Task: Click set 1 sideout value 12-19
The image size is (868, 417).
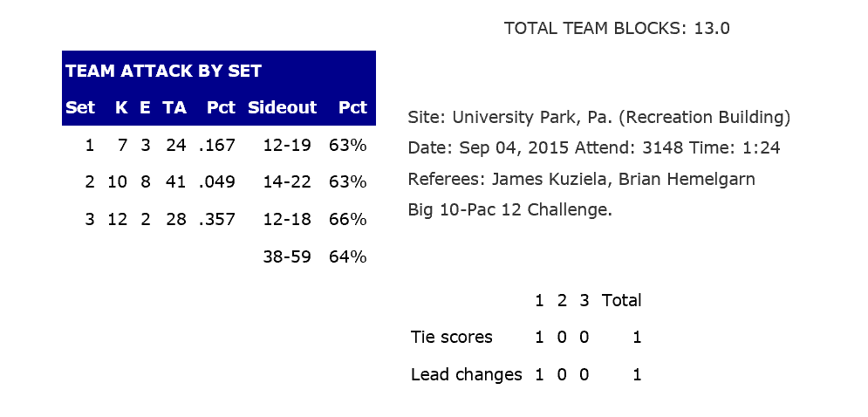Action: 287,146
